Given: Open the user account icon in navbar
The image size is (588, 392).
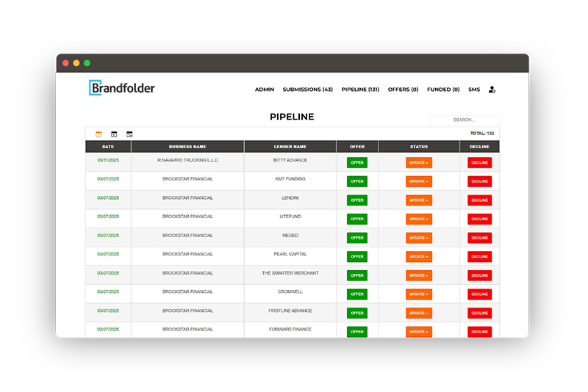Looking at the screenshot, I should click(492, 90).
